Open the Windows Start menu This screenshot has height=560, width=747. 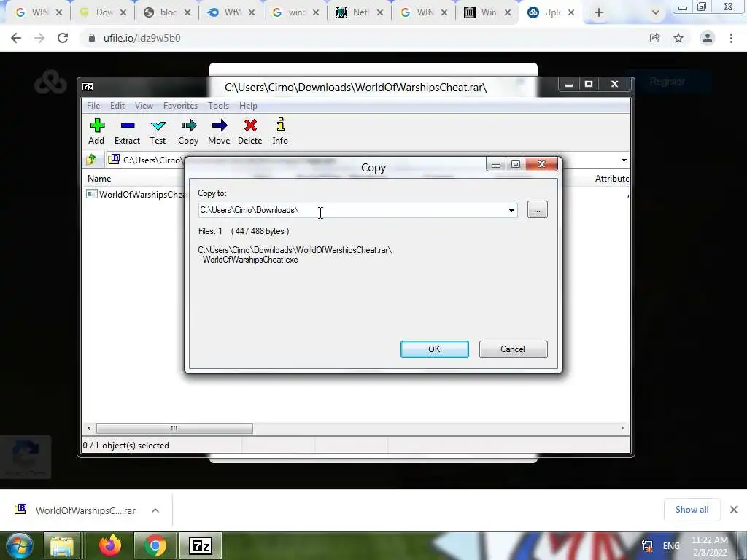[19, 545]
